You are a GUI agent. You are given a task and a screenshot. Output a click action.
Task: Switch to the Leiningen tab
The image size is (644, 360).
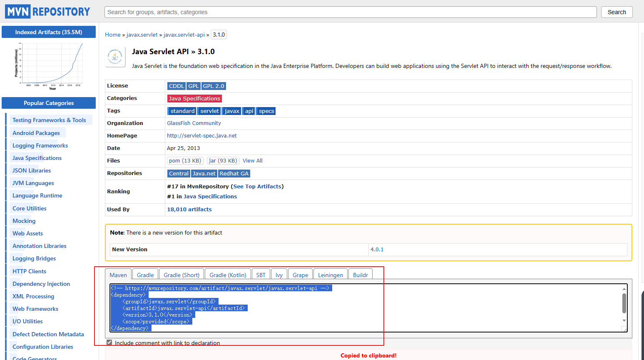(x=331, y=275)
